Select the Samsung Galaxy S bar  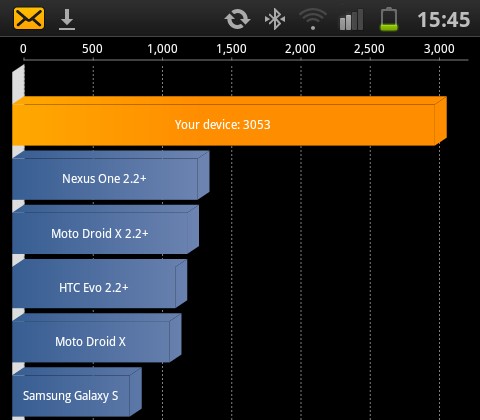coord(77,392)
